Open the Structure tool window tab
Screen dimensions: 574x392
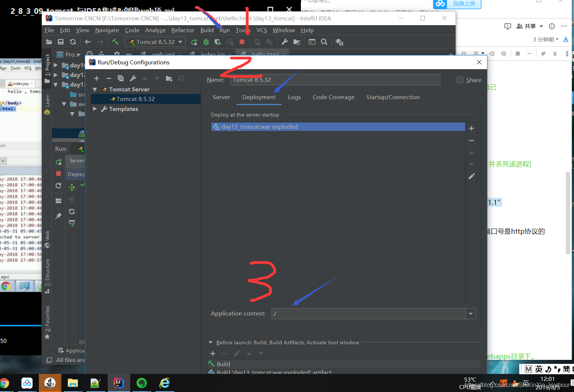pyautogui.click(x=47, y=276)
